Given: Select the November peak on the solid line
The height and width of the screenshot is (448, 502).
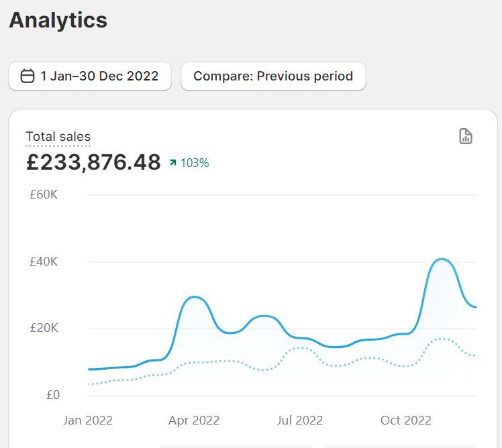Looking at the screenshot, I should [442, 259].
